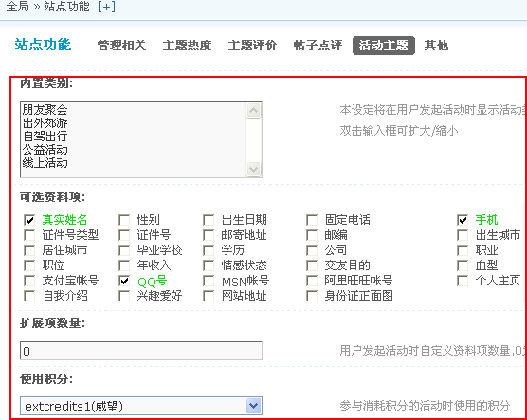Image resolution: width=527 pixels, height=420 pixels.
Task: Open the 主题热度 tab
Action: coord(188,46)
